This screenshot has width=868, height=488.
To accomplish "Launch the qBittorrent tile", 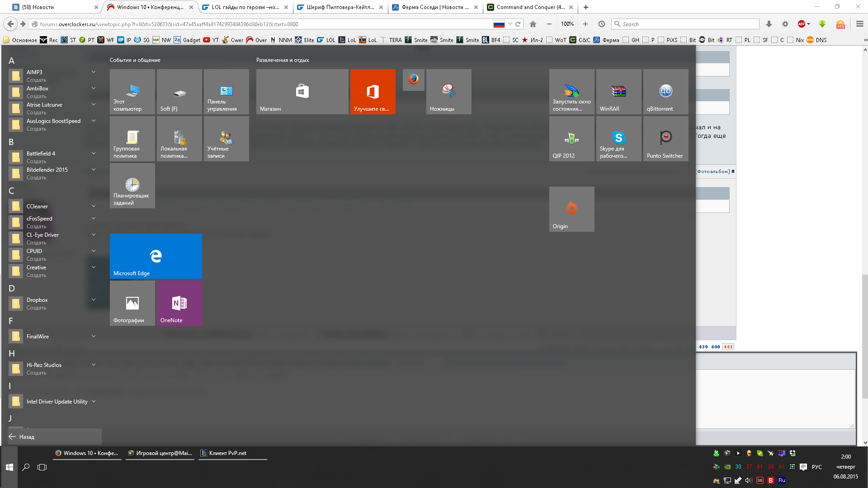I will [x=665, y=92].
